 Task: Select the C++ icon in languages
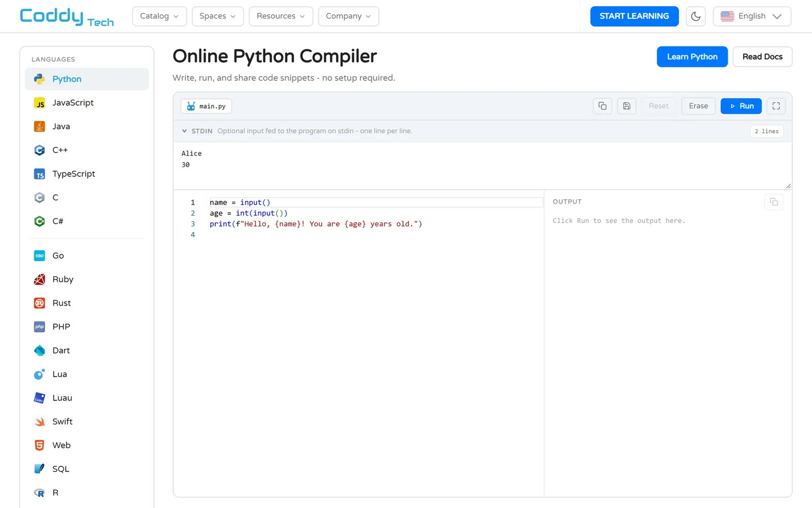(x=40, y=150)
